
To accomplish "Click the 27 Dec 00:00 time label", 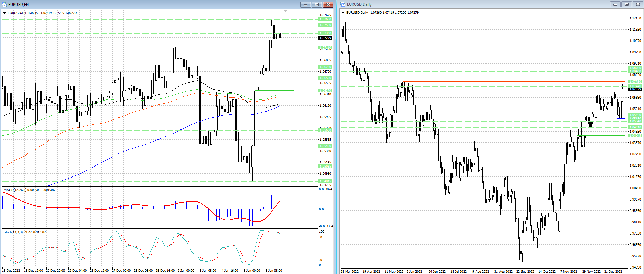I will coord(121,271).
